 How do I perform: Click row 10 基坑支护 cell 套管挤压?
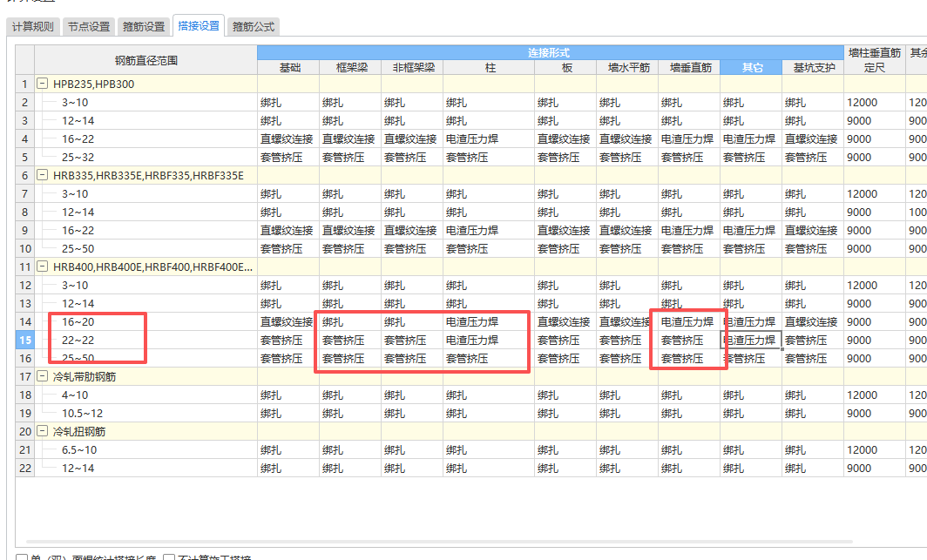point(813,249)
